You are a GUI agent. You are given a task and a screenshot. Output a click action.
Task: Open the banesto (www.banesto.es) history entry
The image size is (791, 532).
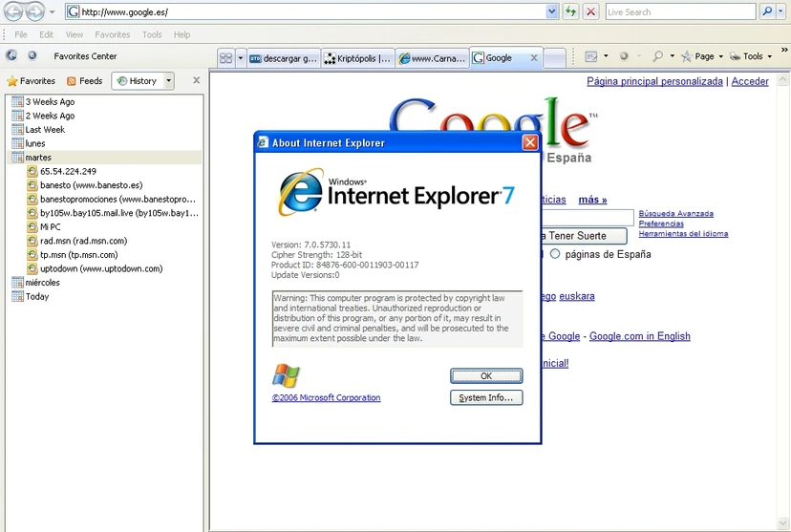85,185
